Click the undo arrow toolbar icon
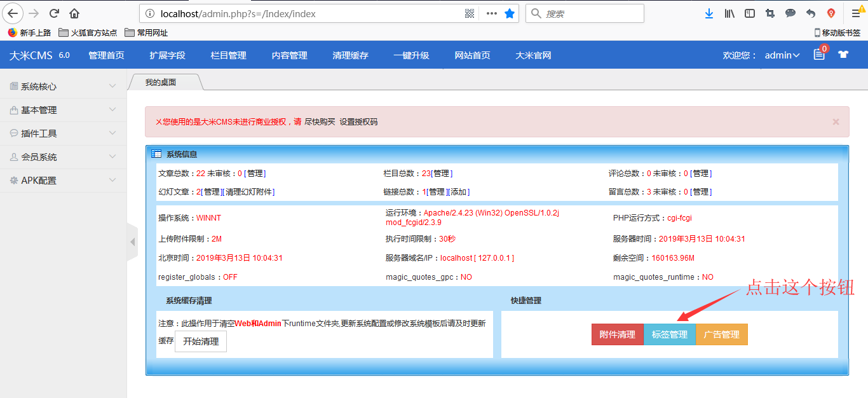 click(811, 13)
